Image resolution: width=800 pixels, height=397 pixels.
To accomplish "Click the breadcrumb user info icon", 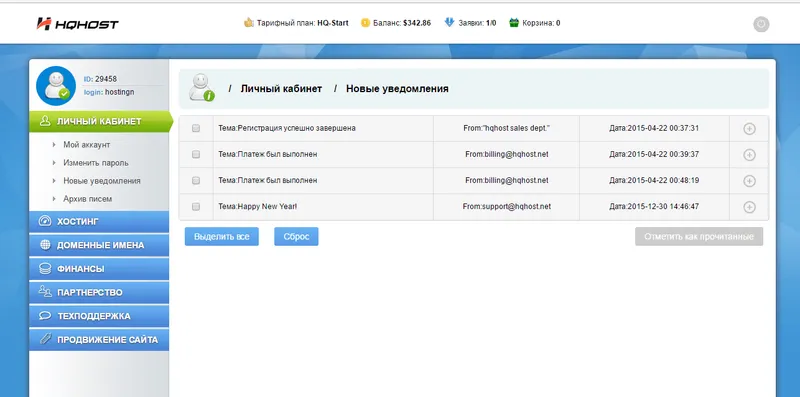I will 202,88.
